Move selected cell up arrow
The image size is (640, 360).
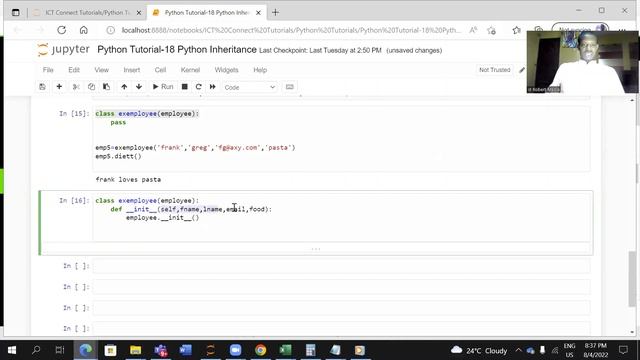point(124,87)
